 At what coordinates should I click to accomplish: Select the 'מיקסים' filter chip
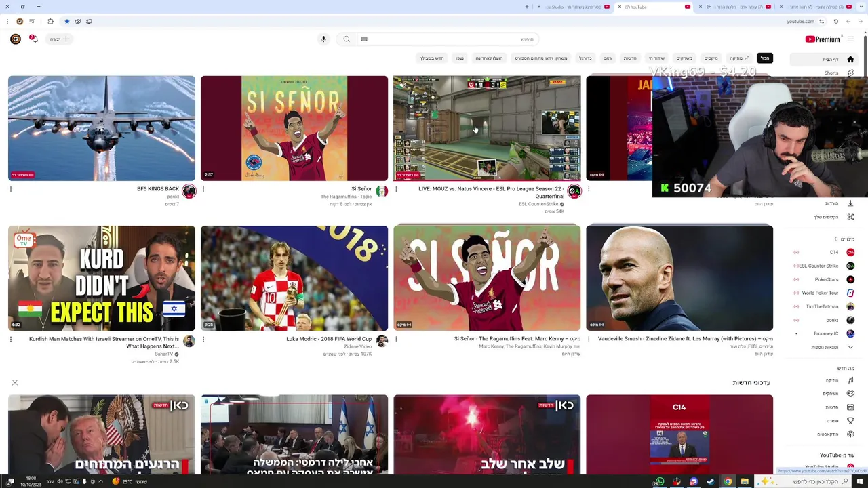(711, 58)
